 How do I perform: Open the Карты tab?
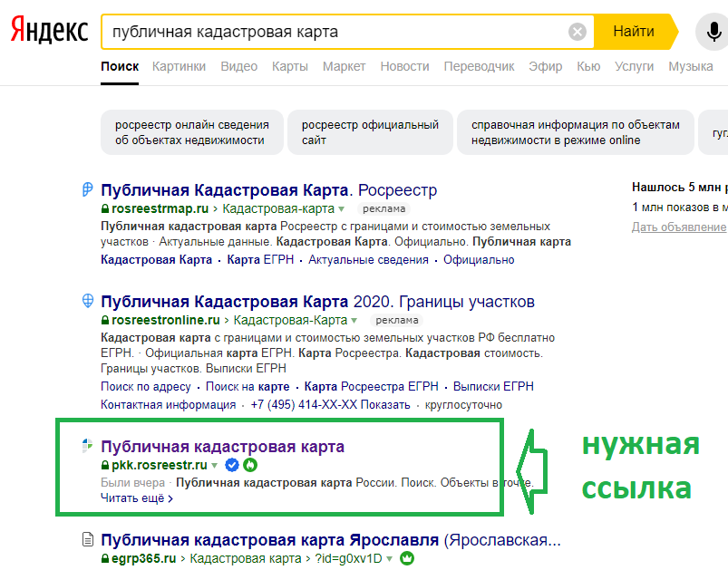point(290,66)
